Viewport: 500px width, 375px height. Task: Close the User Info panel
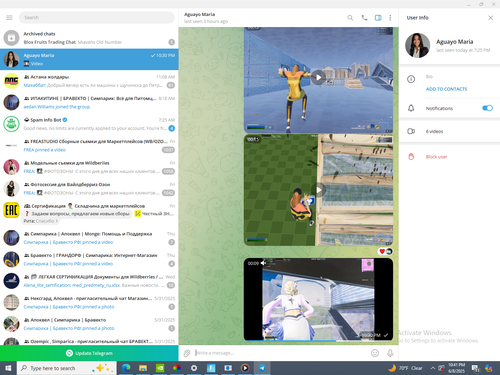[x=490, y=18]
